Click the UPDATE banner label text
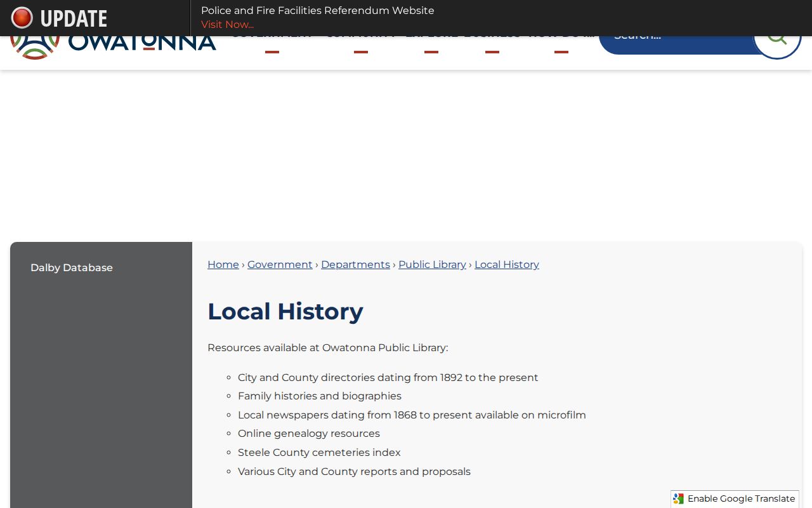812x508 pixels. coord(74,18)
